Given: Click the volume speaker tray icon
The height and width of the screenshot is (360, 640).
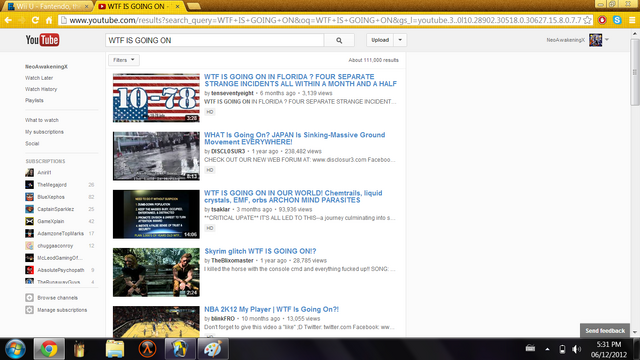Looking at the screenshot, I should click(576, 349).
